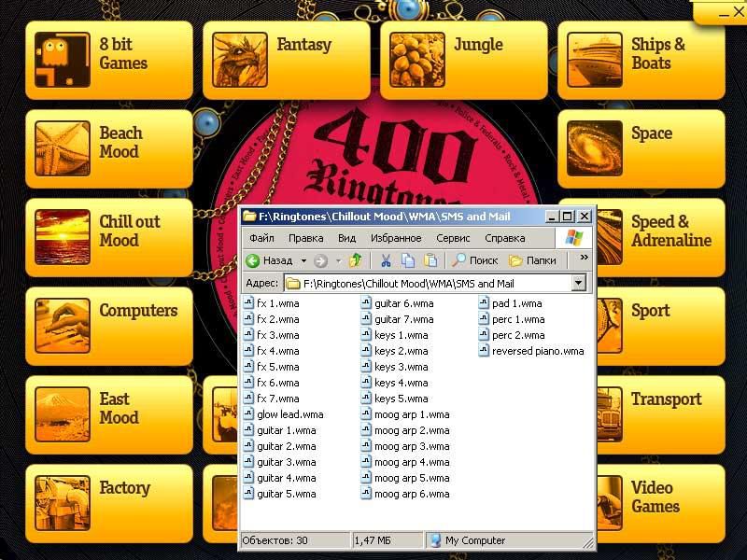
Task: Click the Copy icon in Explorer toolbar
Action: tap(408, 260)
